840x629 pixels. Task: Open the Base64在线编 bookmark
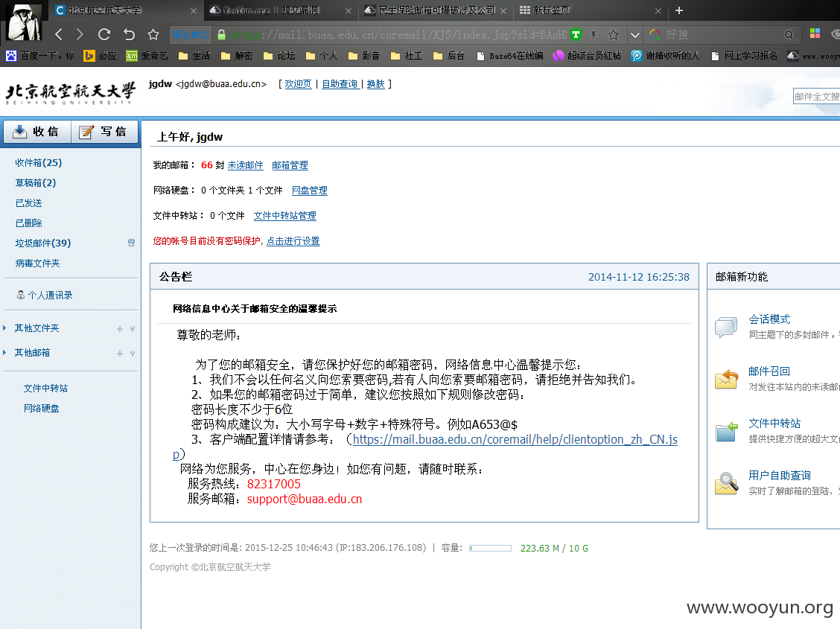pos(509,56)
